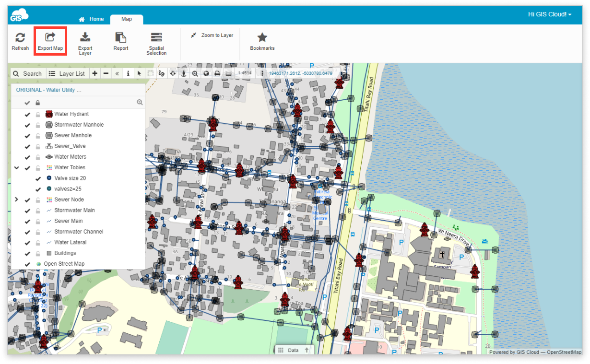Activate the rectangle selection tool
Screen dimensions: 590x364
pyautogui.click(x=150, y=73)
